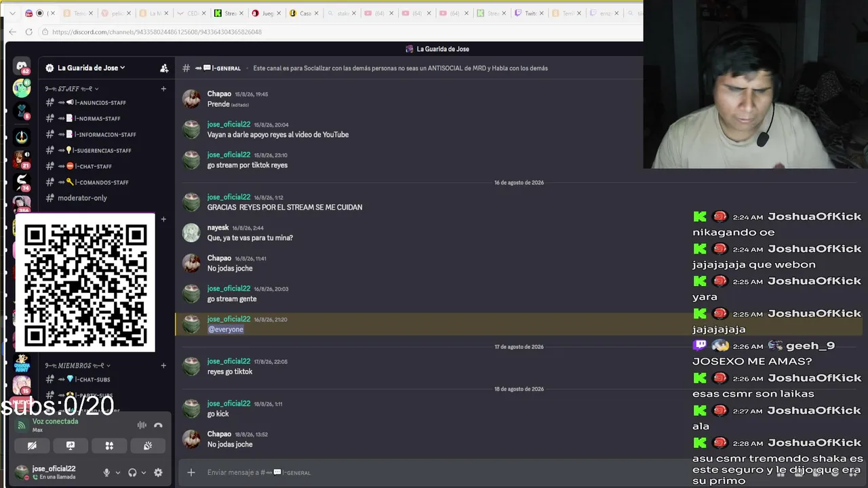Screen dimensions: 868x488
Task: Click the invite people icon beside server name
Action: 164,68
